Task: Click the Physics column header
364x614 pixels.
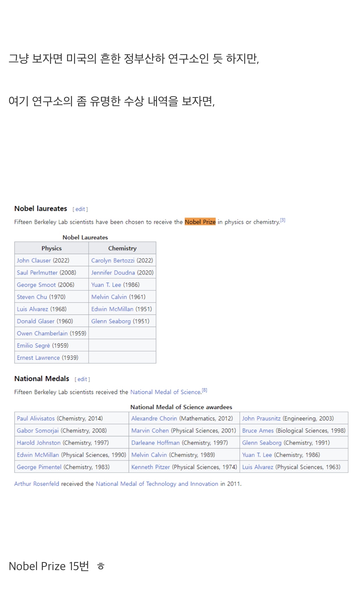Action: [x=52, y=248]
